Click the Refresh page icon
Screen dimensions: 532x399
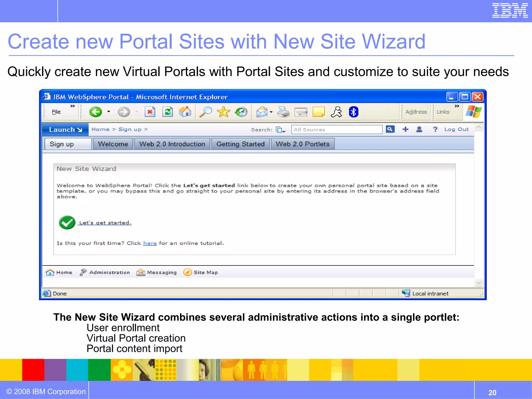coord(168,112)
